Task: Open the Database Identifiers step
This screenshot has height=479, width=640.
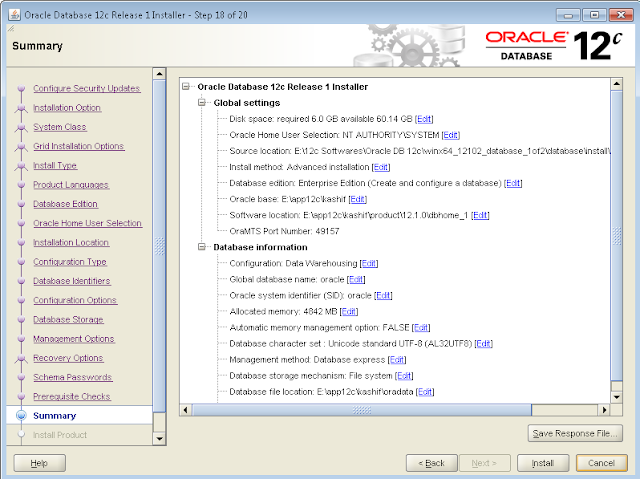Action: (71, 281)
